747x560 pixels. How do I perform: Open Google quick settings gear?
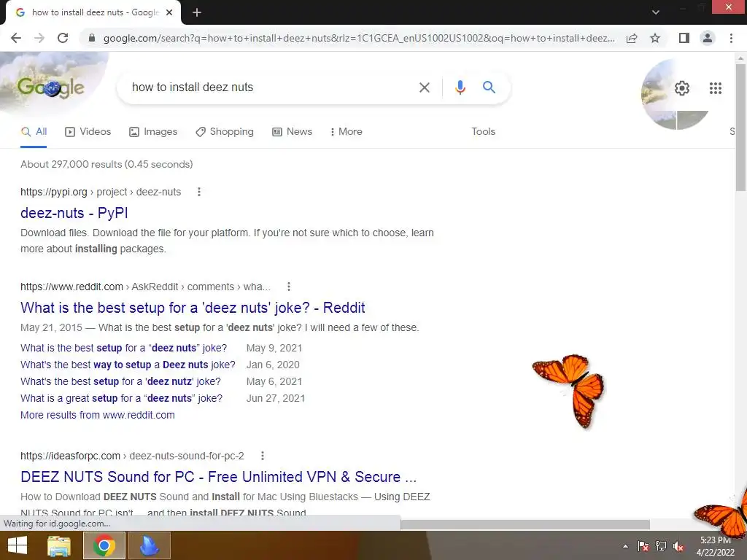pos(682,88)
